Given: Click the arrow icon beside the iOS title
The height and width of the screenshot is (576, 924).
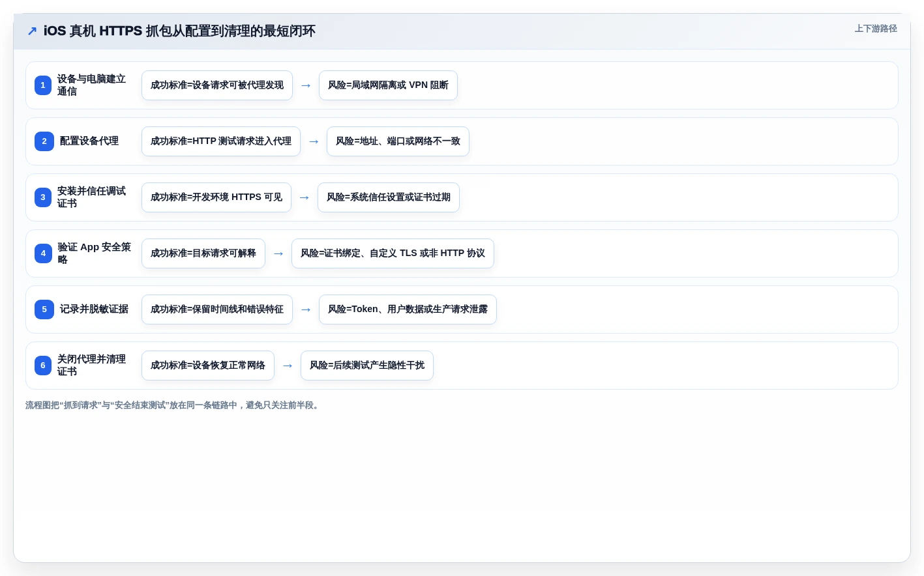Looking at the screenshot, I should [32, 31].
